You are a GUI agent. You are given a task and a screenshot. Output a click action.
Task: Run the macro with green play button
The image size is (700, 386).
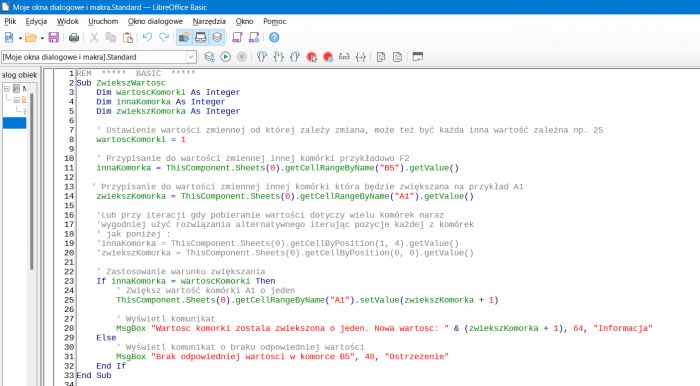[x=225, y=57]
